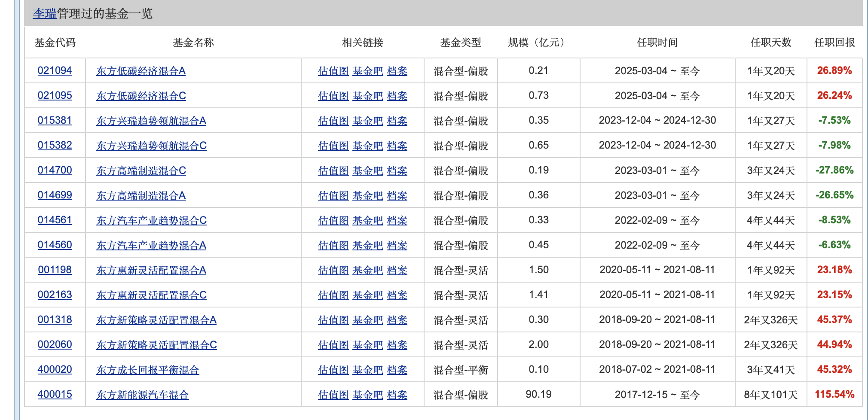Image resolution: width=868 pixels, height=420 pixels.
Task: Open 基金吧 for 东方惠新灵活配置混合C
Action: (x=367, y=295)
